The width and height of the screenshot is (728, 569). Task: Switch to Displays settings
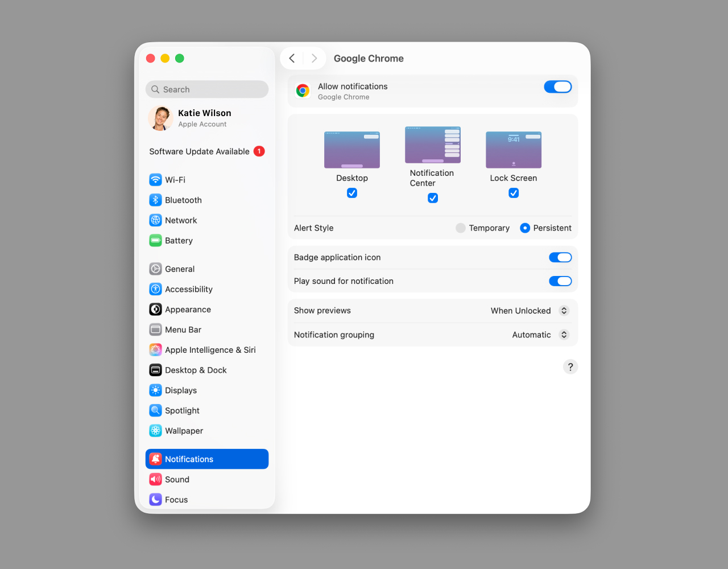(x=207, y=390)
